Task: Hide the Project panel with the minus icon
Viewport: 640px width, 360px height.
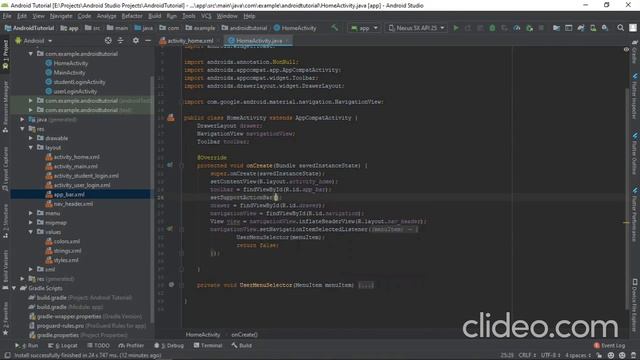Action: 148,40
